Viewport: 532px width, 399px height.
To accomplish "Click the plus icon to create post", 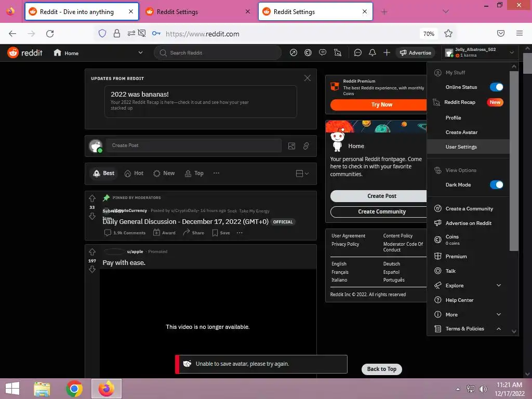I will pyautogui.click(x=387, y=52).
